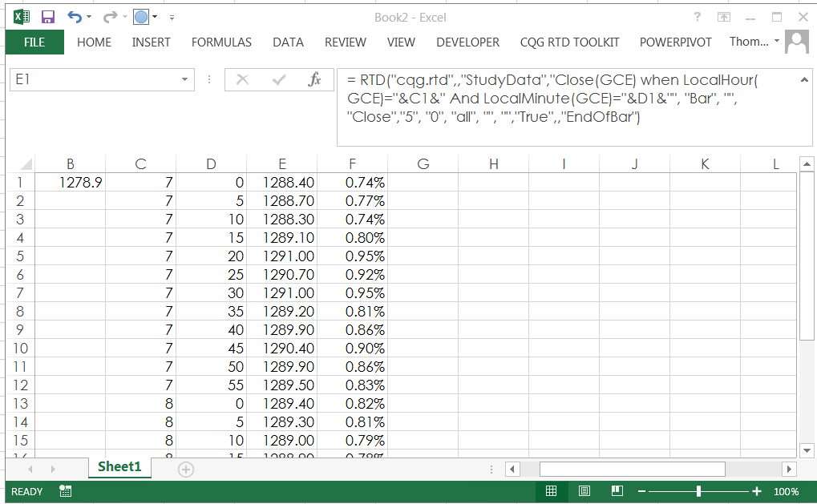Select cell E5 containing 1291.00
Image resolution: width=817 pixels, height=504 pixels.
282,256
